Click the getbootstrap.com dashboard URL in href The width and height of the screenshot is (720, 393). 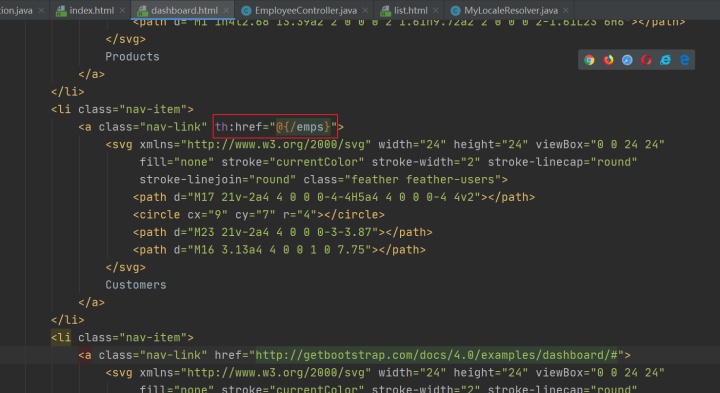(x=437, y=355)
